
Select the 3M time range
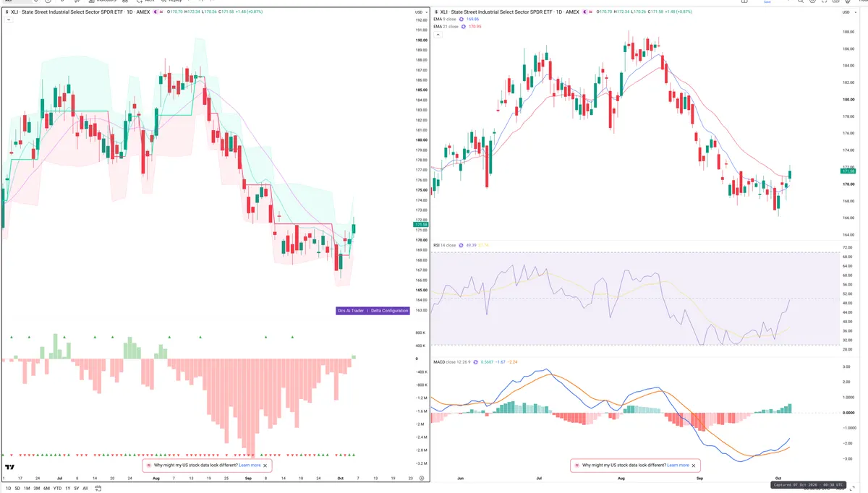tap(36, 489)
